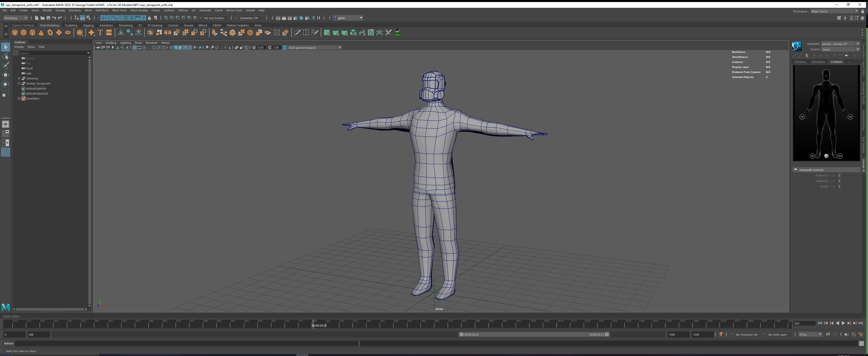Click the SVG import shelf icon

(109, 33)
